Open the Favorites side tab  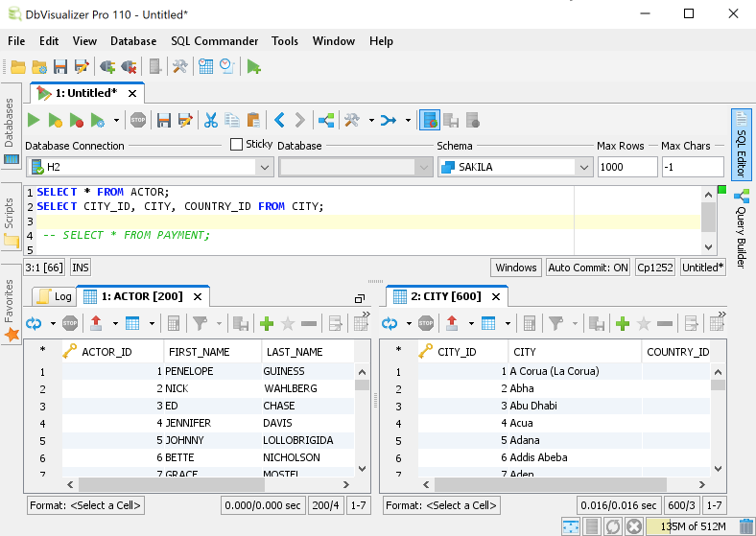point(11,305)
